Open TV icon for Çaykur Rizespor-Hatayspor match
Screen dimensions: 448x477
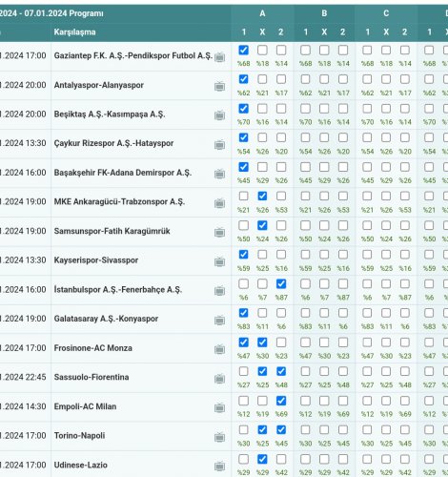219,145
